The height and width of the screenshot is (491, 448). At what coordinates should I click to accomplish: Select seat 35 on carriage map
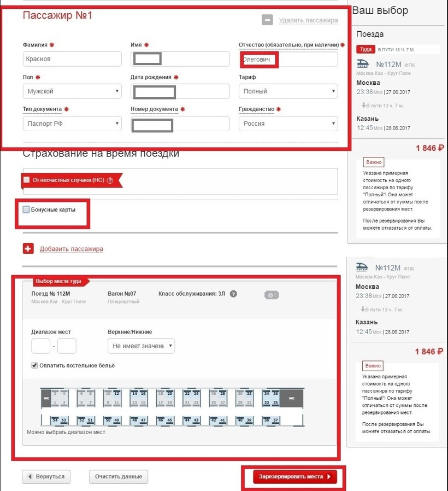275,402
